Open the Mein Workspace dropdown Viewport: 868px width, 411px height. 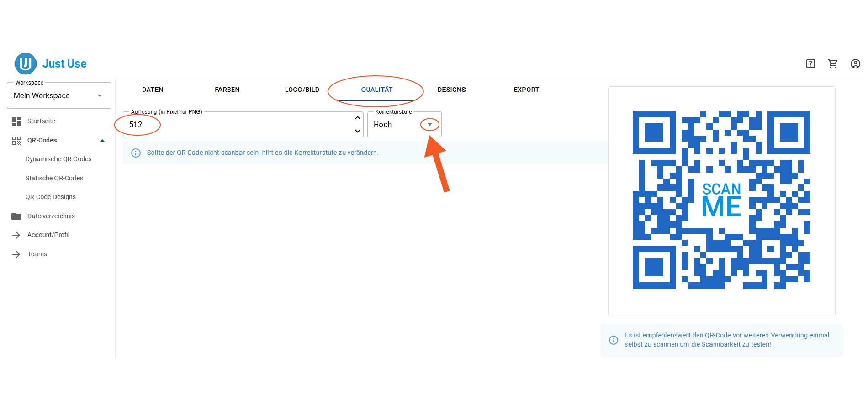[x=59, y=95]
